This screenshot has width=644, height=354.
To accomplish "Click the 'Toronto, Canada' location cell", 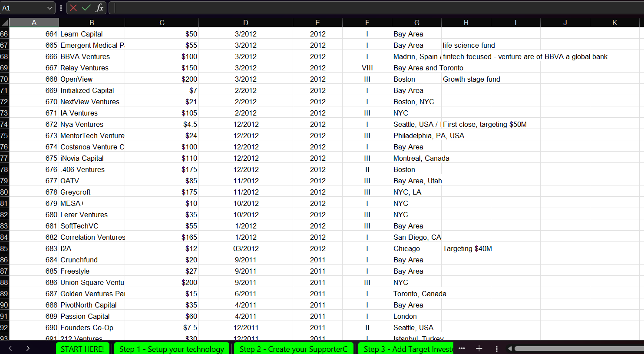I will [416, 294].
